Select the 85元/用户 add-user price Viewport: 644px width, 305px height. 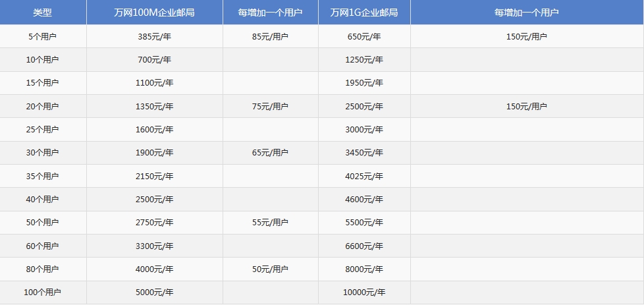pyautogui.click(x=270, y=37)
